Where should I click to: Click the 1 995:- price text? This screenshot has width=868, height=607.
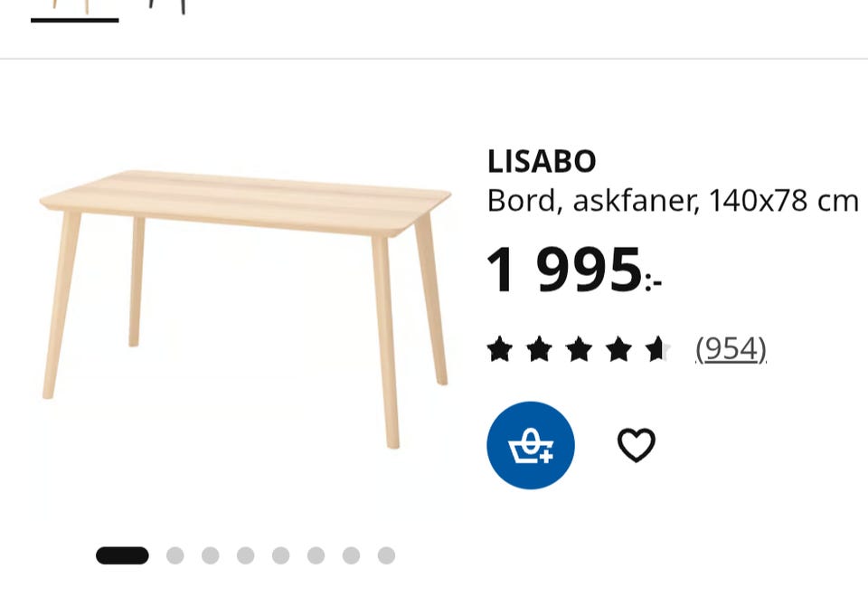click(574, 270)
